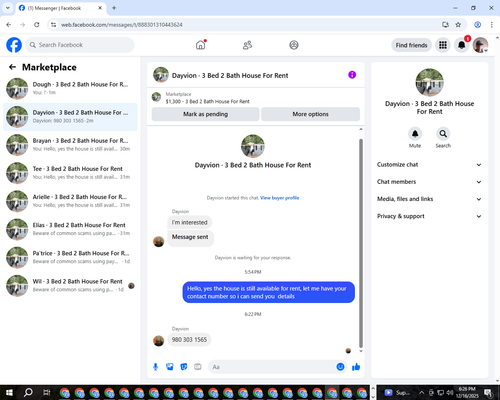The image size is (500, 400).
Task: Click the blue house still available message
Action: coord(268,292)
